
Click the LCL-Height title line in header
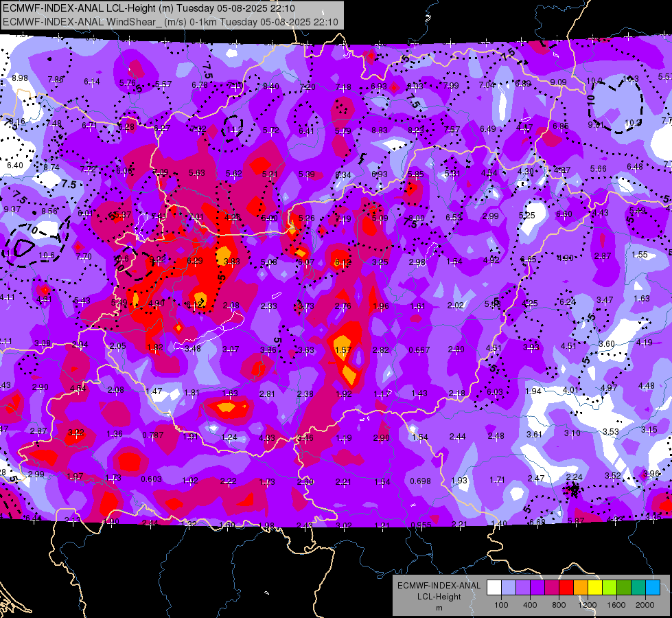pyautogui.click(x=149, y=8)
